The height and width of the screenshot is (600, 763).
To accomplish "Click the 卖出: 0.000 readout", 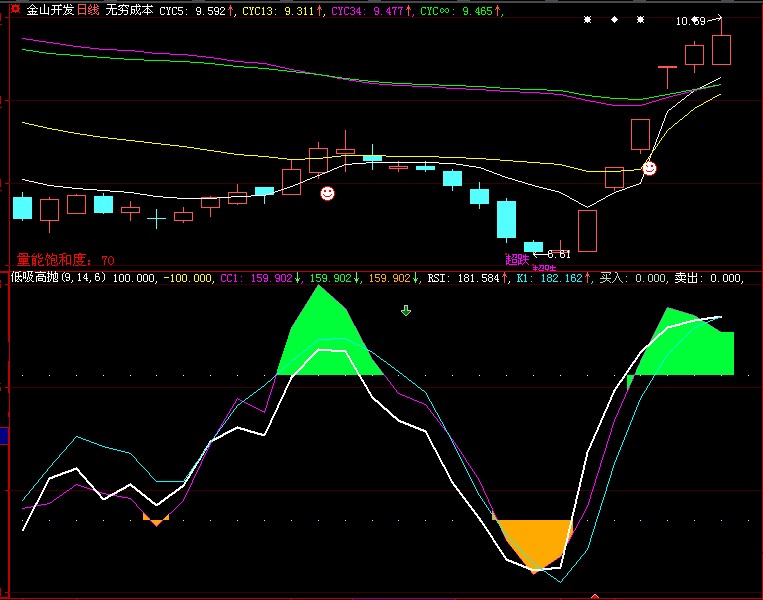I will pos(708,278).
